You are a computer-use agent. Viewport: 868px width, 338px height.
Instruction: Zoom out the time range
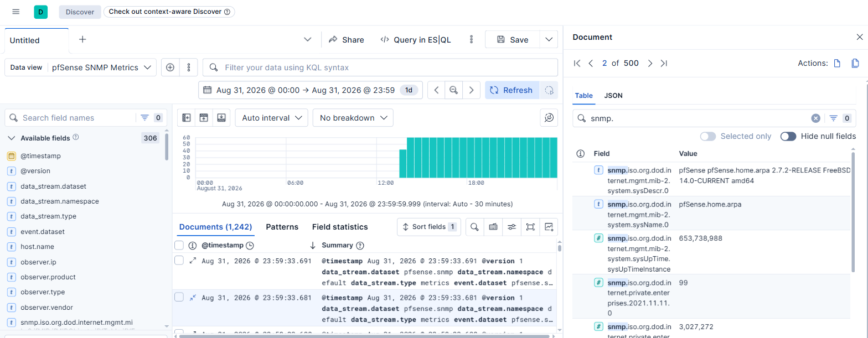[x=454, y=90]
